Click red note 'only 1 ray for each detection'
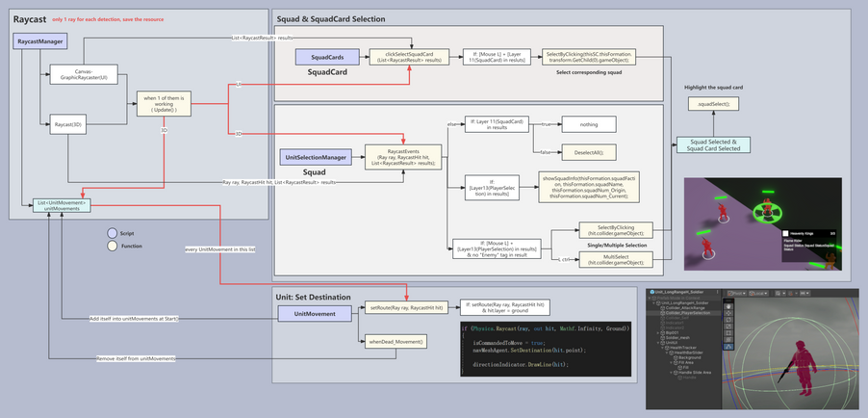The image size is (868, 418). 108,19
